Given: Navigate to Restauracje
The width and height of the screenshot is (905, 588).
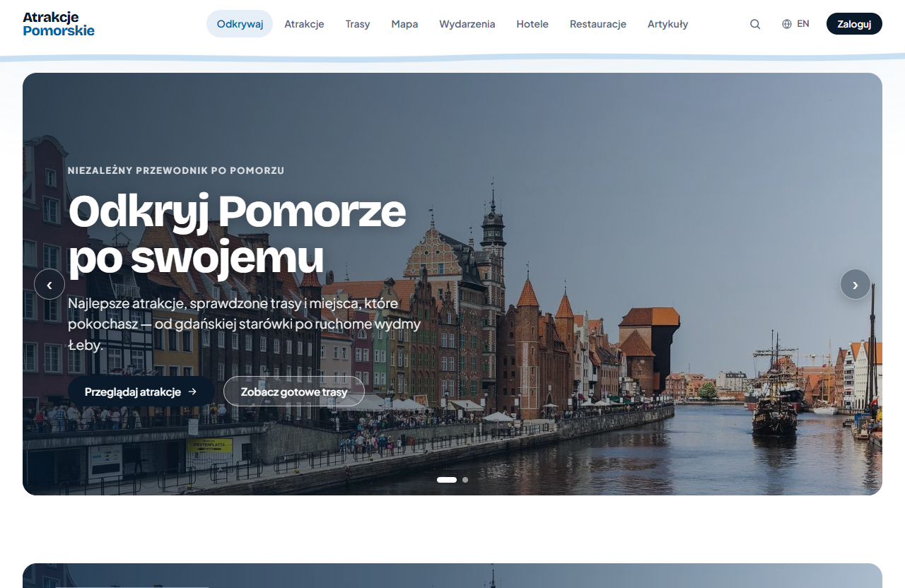Looking at the screenshot, I should (x=598, y=23).
